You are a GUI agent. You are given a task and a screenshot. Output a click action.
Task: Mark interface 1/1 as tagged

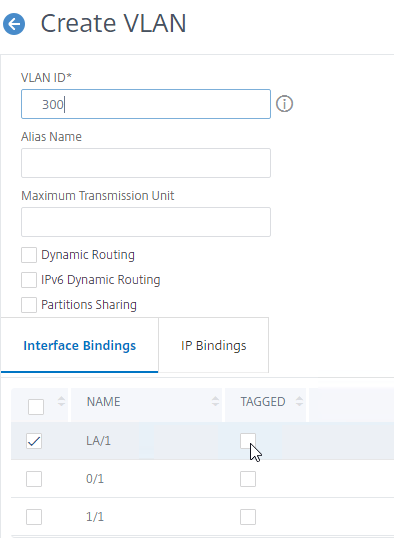point(248,517)
